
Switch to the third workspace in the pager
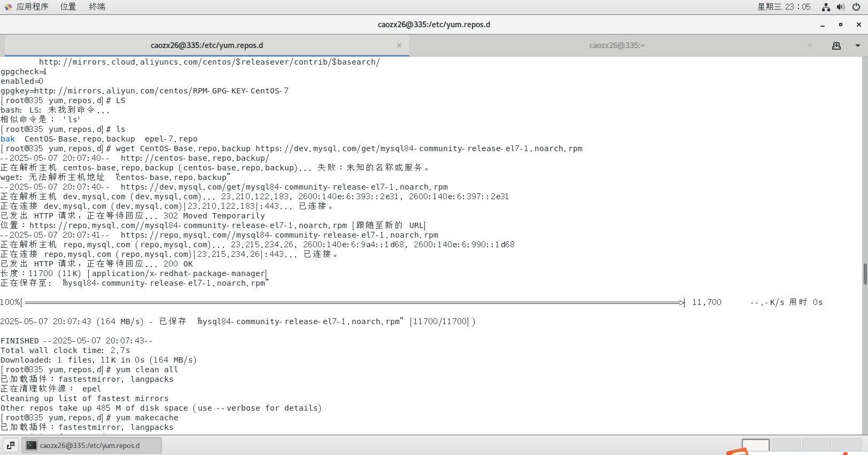(816, 445)
